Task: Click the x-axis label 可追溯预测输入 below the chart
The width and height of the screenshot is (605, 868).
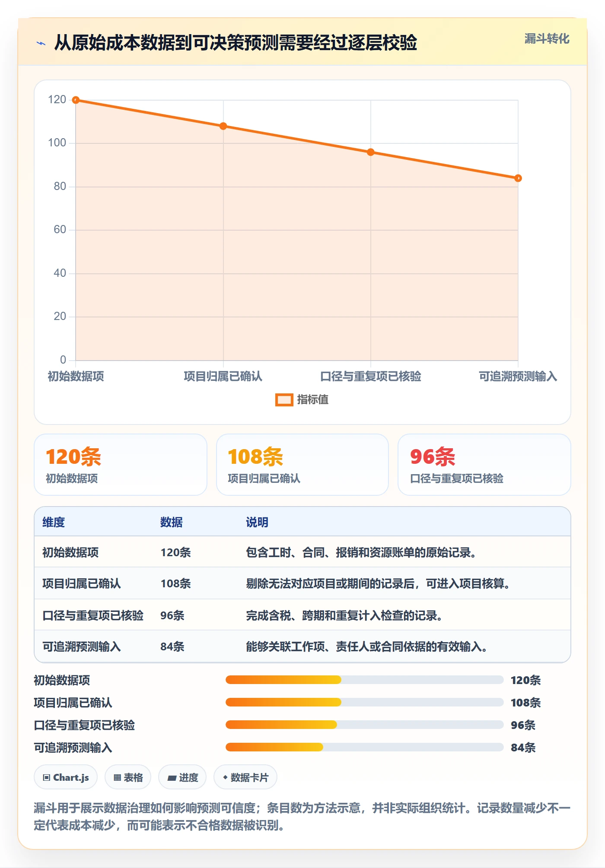Action: [x=518, y=377]
